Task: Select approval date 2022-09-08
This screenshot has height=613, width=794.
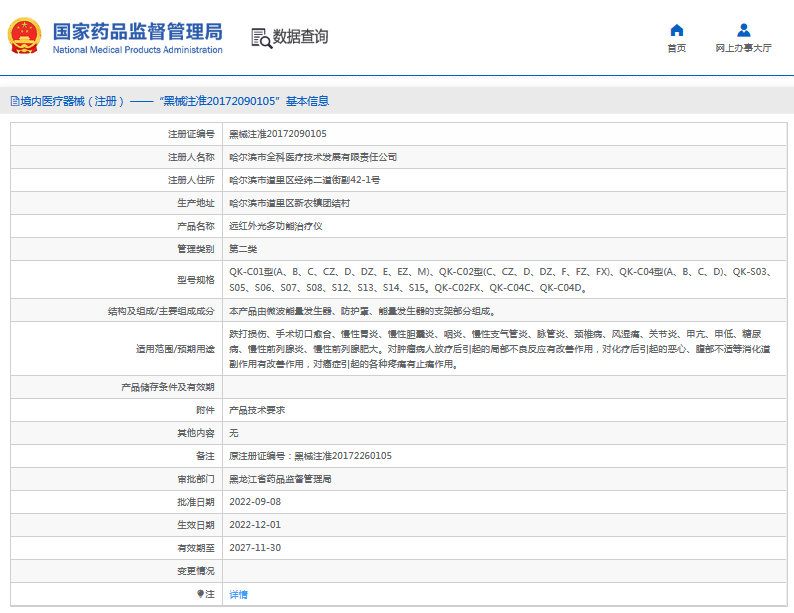Action: (x=255, y=502)
